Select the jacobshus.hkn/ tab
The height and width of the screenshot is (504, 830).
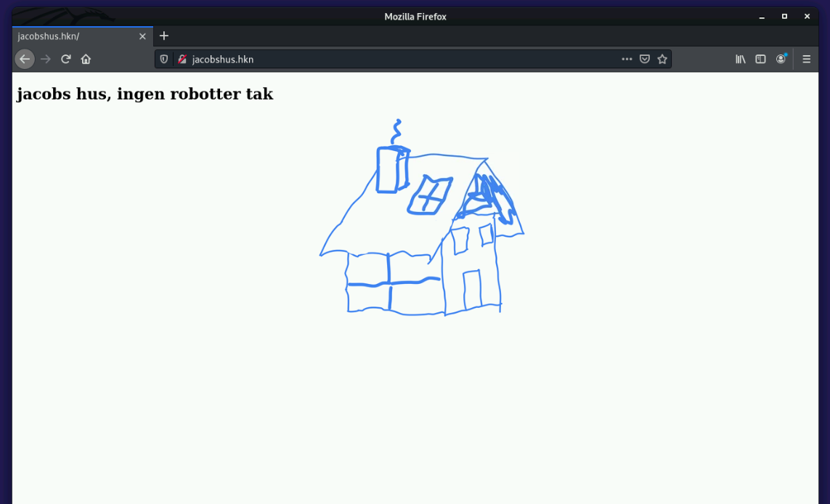tap(83, 36)
